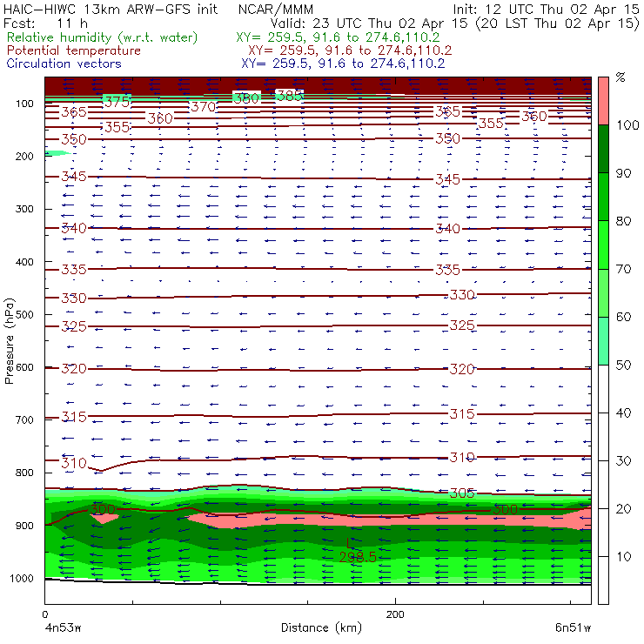
Task: Click the '600' pressure axis tick label
Action: (x=24, y=367)
